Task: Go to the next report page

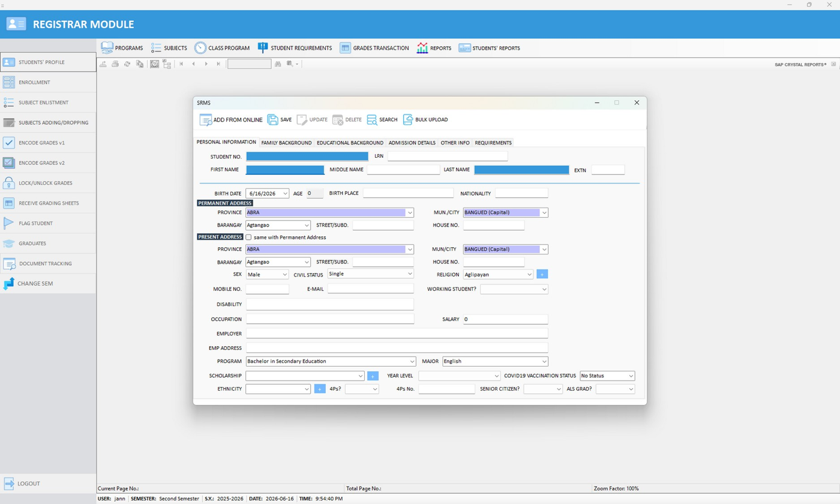Action: [x=206, y=64]
